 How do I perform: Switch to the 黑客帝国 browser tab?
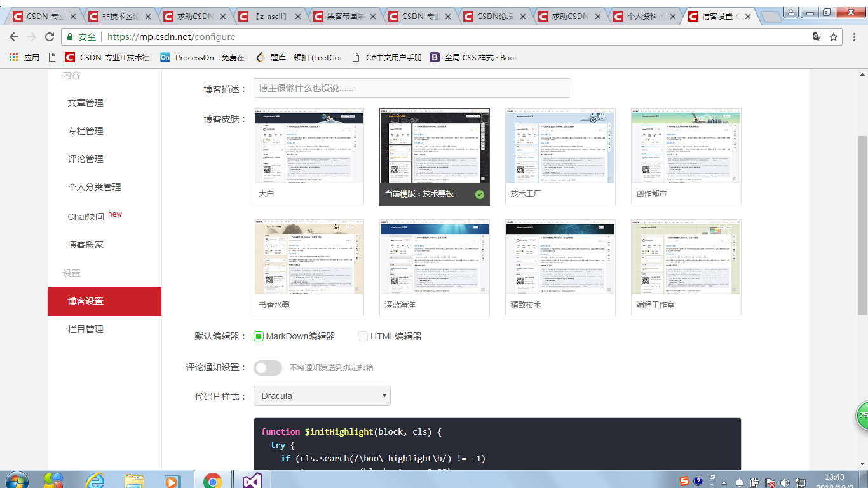(344, 17)
